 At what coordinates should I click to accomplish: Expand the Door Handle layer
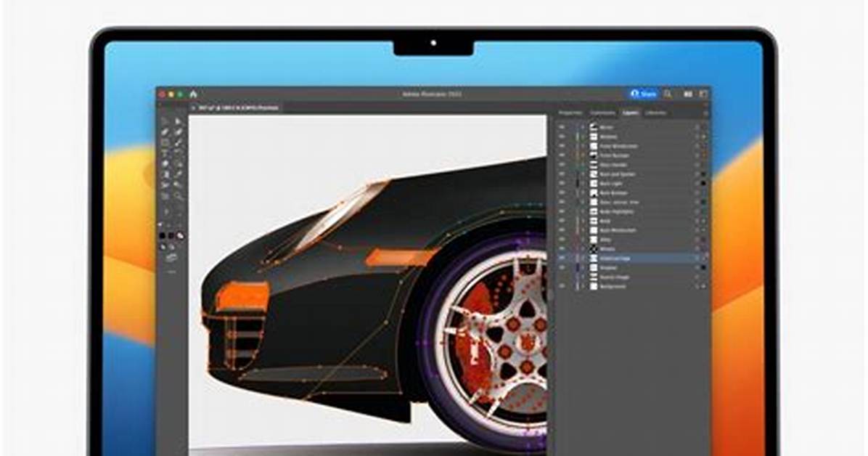point(582,165)
